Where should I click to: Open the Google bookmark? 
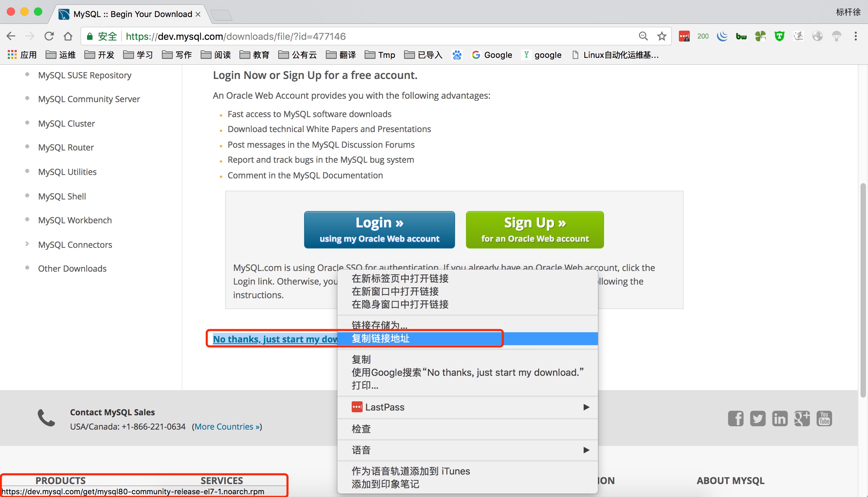492,54
